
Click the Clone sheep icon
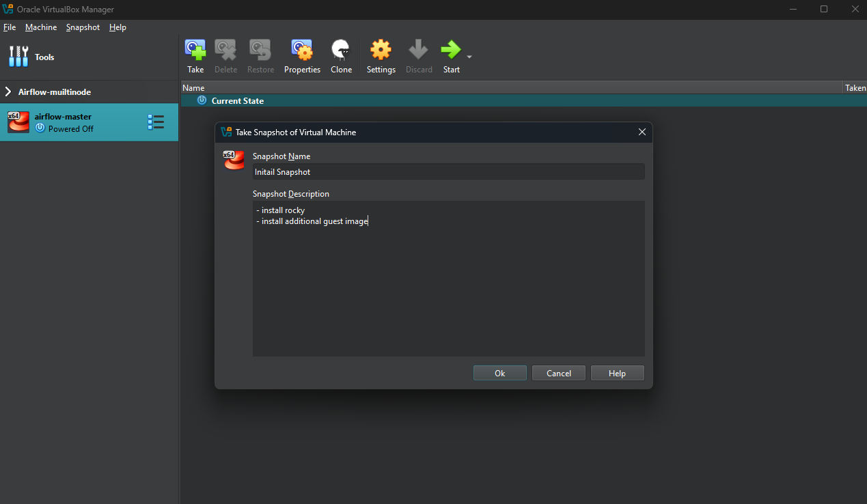click(341, 51)
